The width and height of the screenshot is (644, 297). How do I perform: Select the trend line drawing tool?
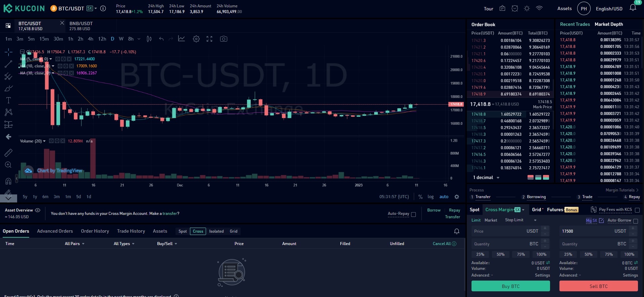(x=8, y=64)
